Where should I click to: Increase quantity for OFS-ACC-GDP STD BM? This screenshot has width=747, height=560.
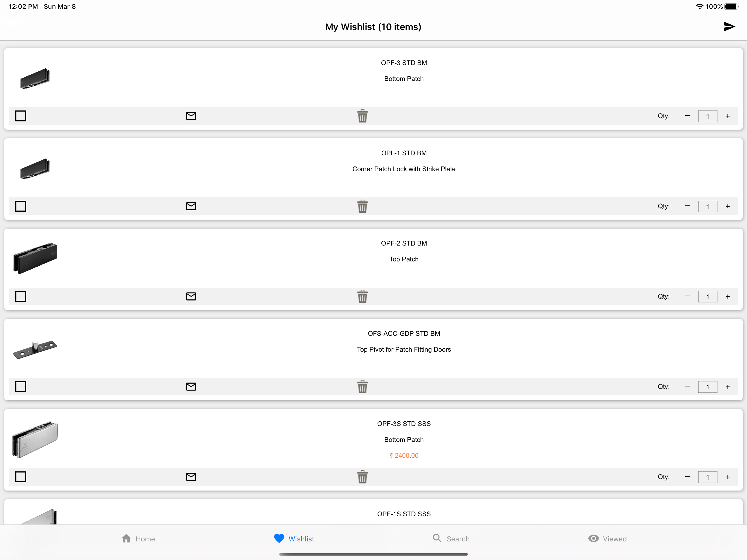[x=727, y=387]
